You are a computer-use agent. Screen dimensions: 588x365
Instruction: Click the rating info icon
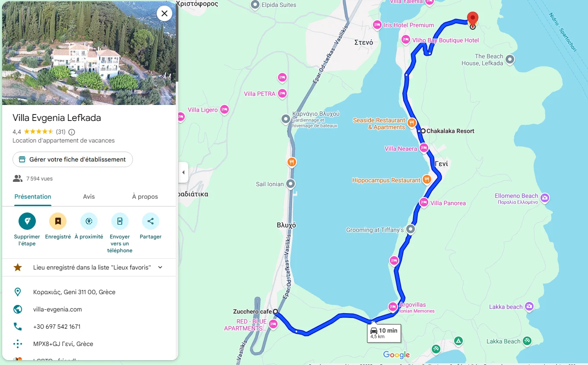pyautogui.click(x=72, y=132)
